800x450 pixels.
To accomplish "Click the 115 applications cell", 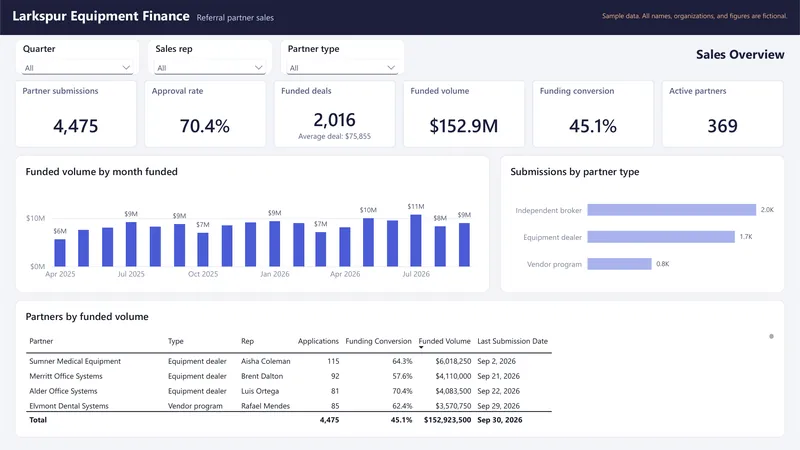I will click(333, 361).
